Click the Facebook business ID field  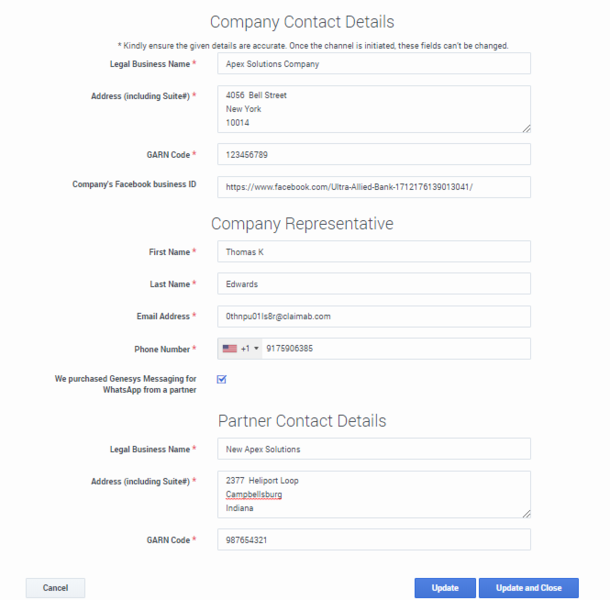374,187
